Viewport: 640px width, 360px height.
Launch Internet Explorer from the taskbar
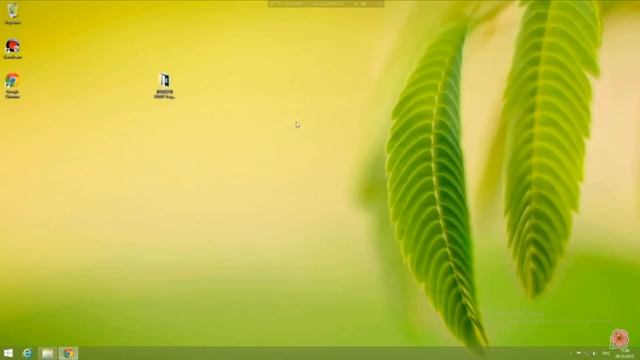tap(27, 353)
